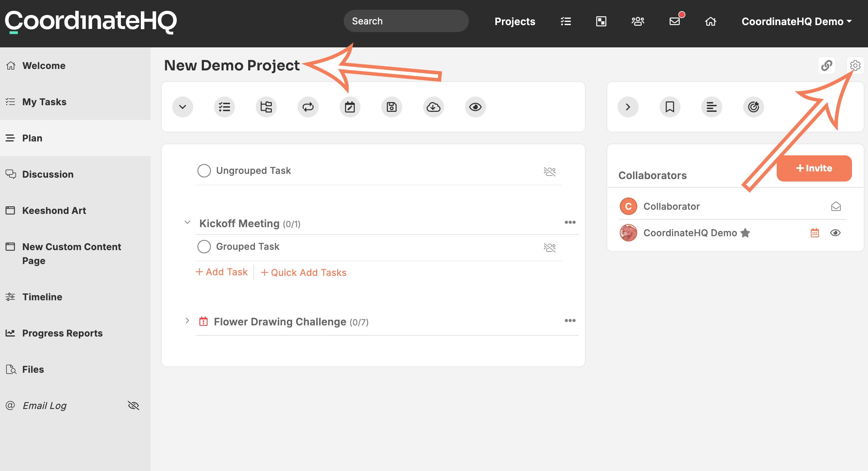Toggle hidden-eye icon on Email Log
Image resolution: width=868 pixels, height=471 pixels.
tap(134, 406)
